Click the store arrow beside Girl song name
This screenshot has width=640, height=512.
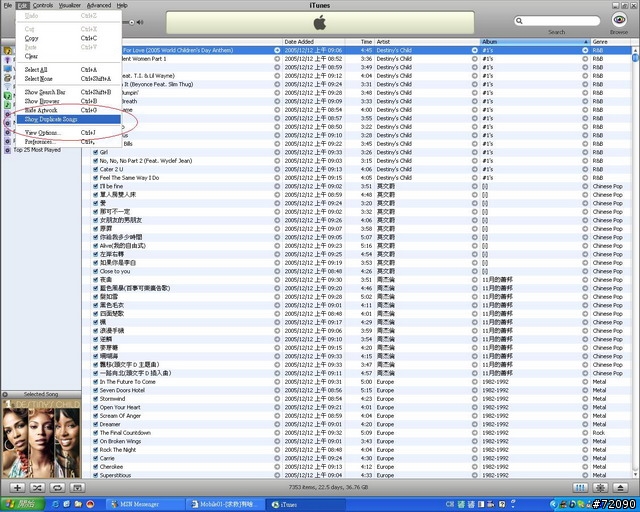(277, 152)
